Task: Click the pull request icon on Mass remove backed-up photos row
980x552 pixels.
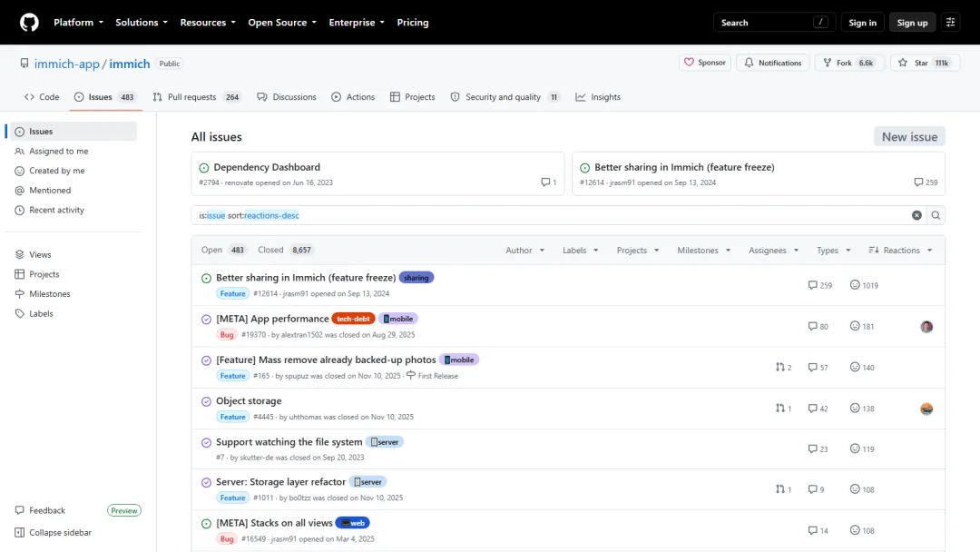Action: (x=780, y=368)
